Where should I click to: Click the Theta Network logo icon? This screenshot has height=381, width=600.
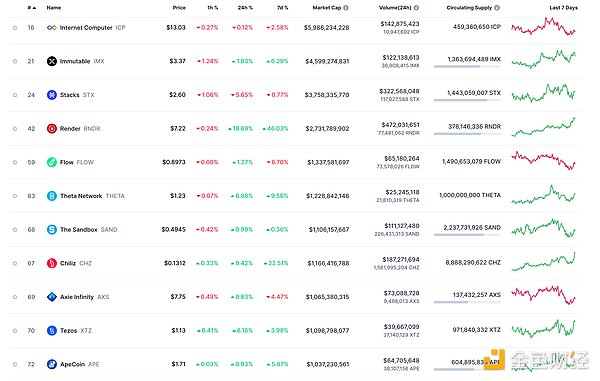(52, 196)
